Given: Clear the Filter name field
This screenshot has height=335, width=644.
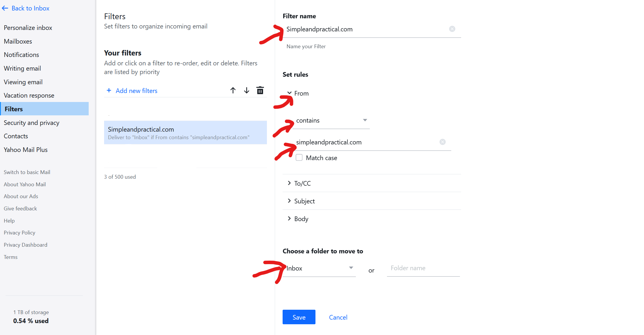Looking at the screenshot, I should pyautogui.click(x=452, y=29).
